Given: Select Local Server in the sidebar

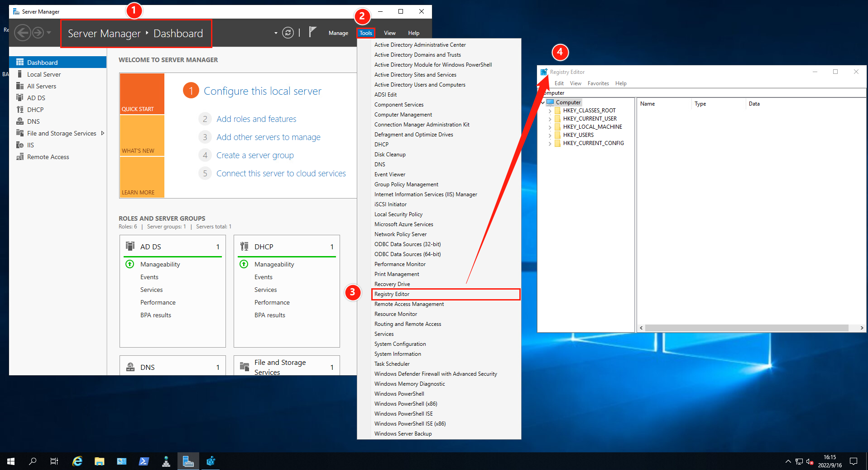Looking at the screenshot, I should pos(43,74).
